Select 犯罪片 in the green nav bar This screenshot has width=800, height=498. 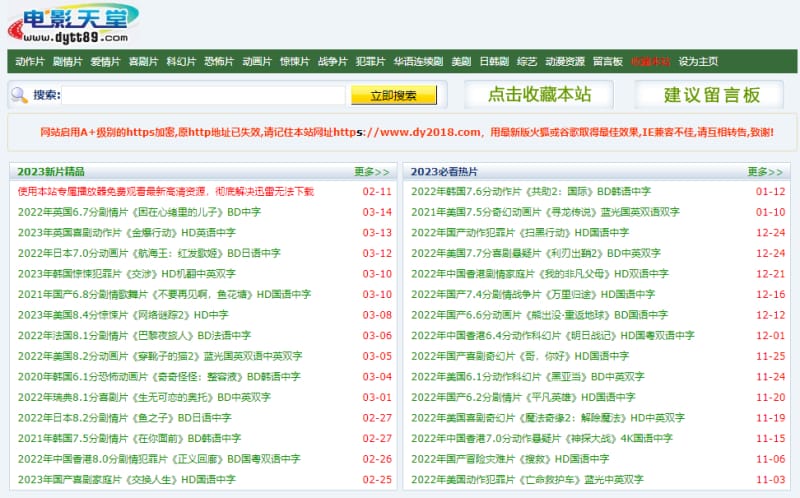tap(370, 62)
